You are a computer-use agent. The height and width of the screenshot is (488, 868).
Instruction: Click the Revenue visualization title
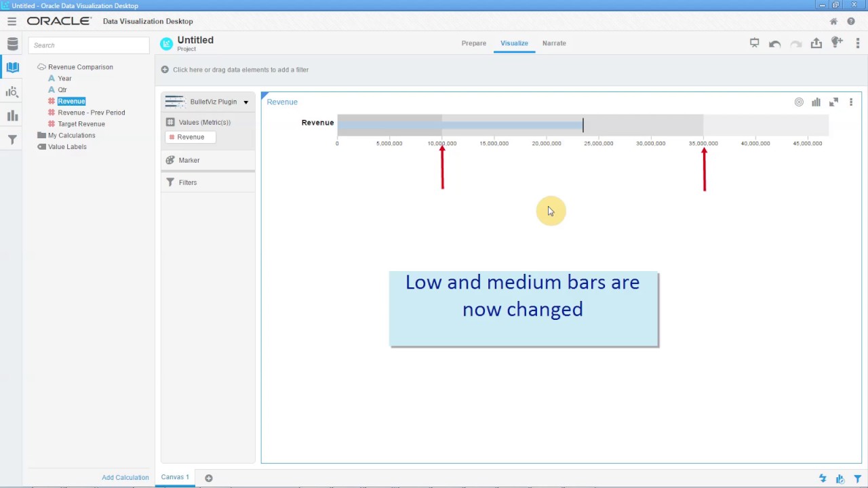[282, 102]
